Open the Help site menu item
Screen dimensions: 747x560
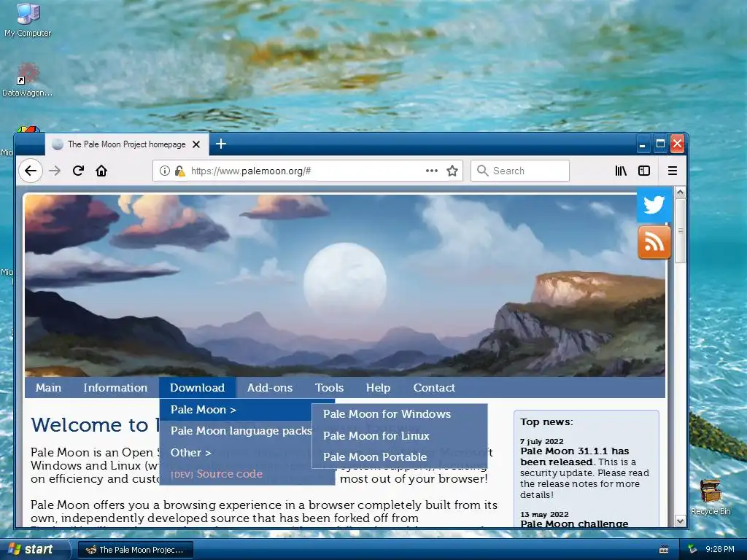[x=379, y=388]
